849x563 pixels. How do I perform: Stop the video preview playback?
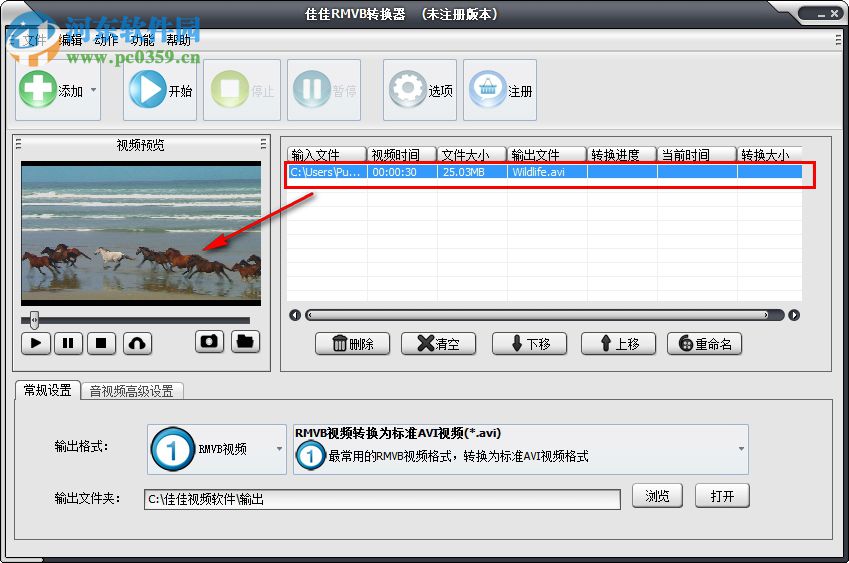[x=101, y=343]
